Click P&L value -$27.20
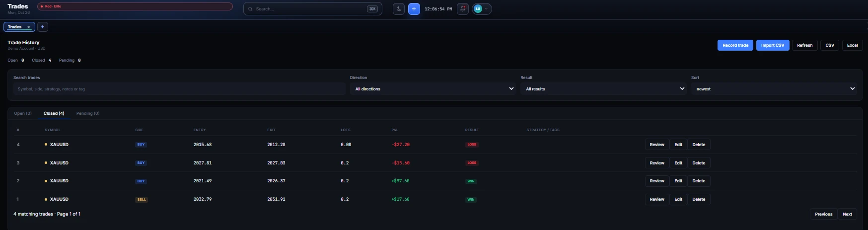 pos(401,145)
